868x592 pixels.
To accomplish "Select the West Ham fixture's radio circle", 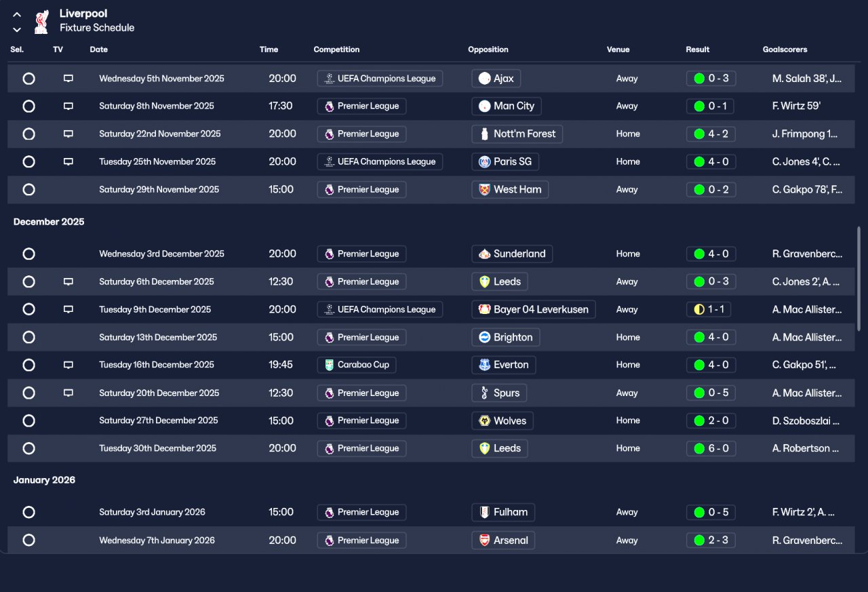I will [x=28, y=189].
